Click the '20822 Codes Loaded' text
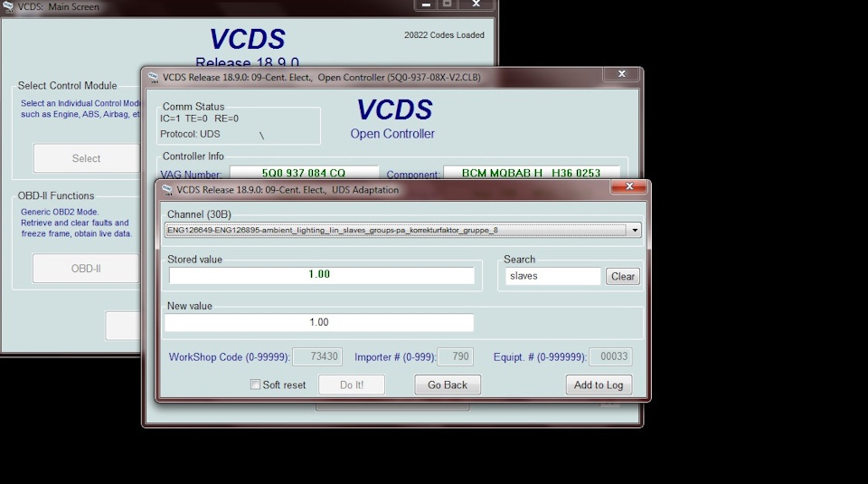 [444, 35]
